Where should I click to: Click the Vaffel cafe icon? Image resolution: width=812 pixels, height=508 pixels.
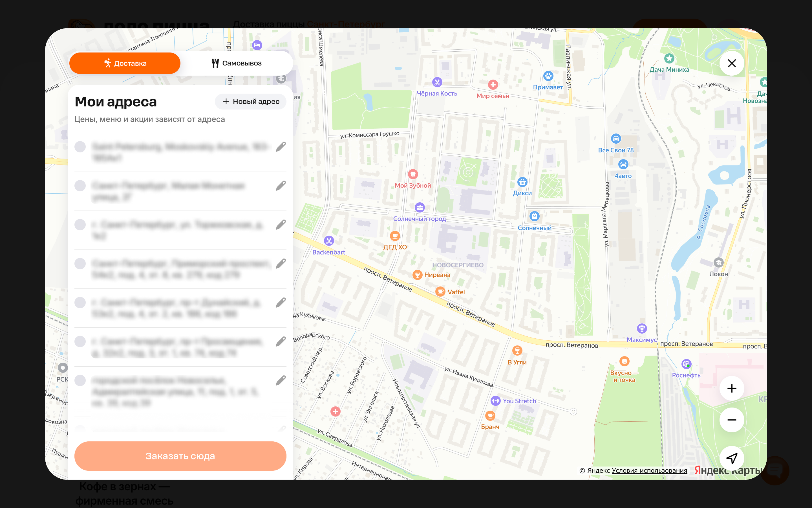(440, 291)
